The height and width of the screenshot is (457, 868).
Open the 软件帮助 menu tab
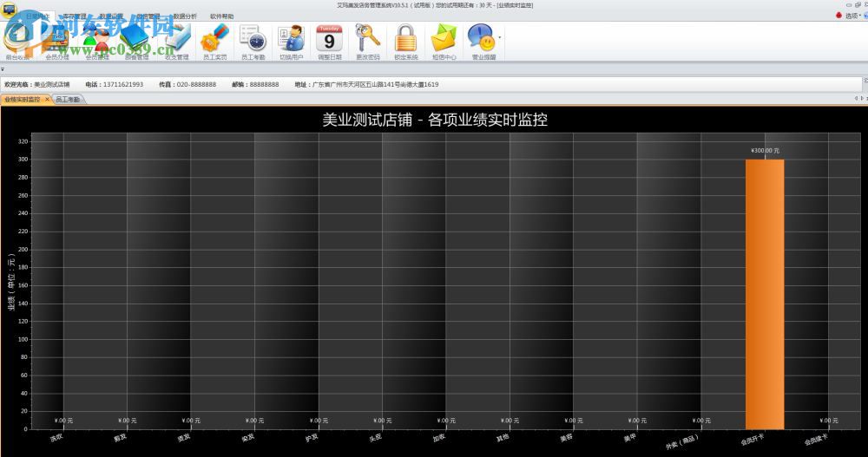(x=221, y=16)
